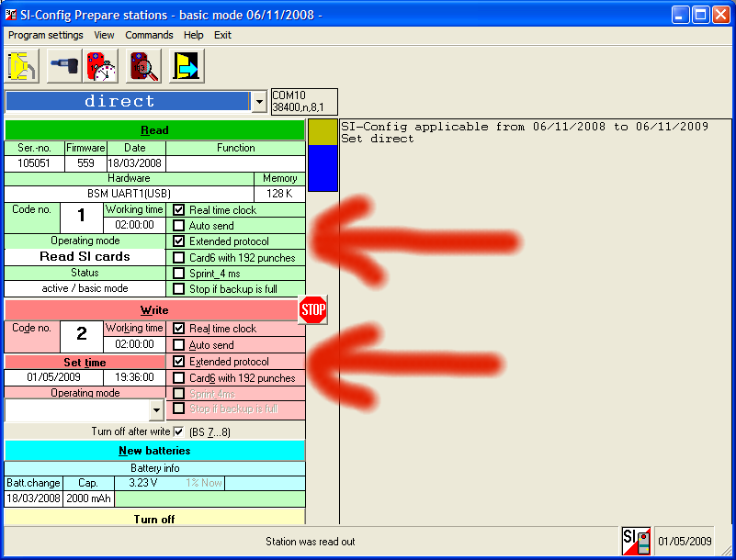Click the SI-Config applicable from log line

click(x=525, y=127)
